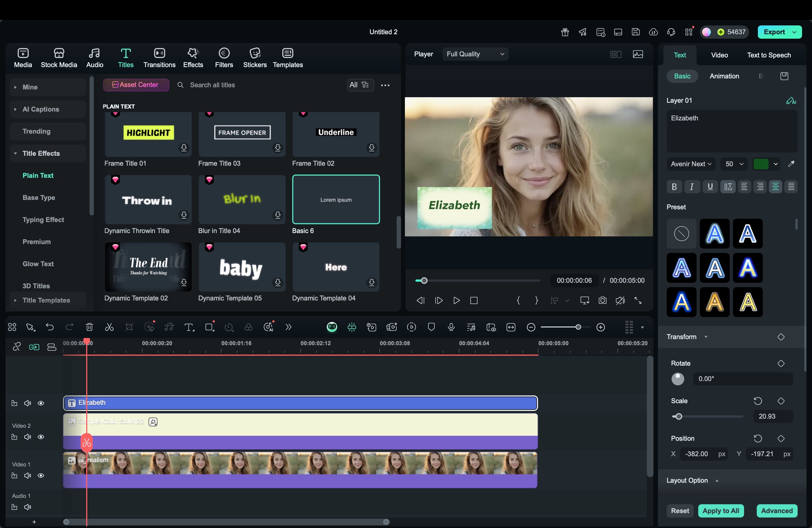Click the snapshot camera icon under the player
The image size is (812, 528).
[603, 300]
